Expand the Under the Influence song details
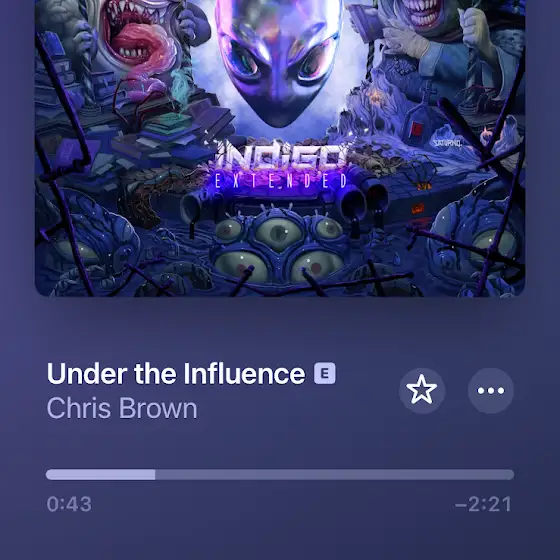 [x=176, y=373]
